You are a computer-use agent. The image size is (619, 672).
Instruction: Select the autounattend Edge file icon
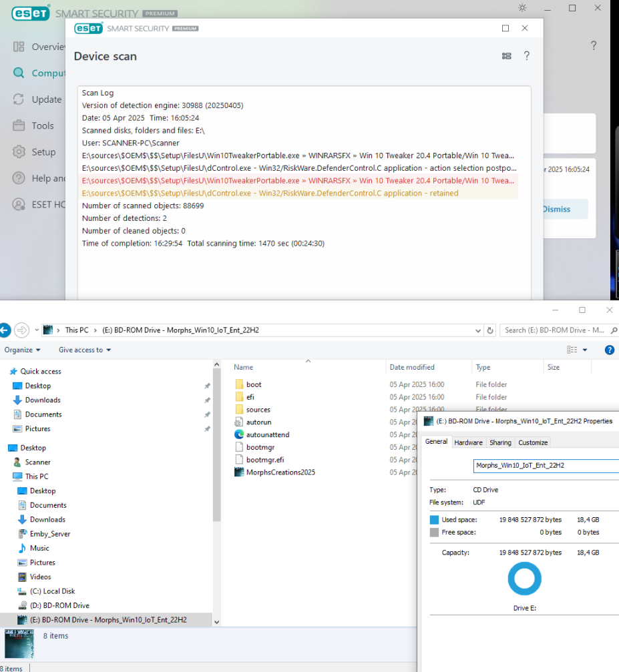tap(239, 434)
